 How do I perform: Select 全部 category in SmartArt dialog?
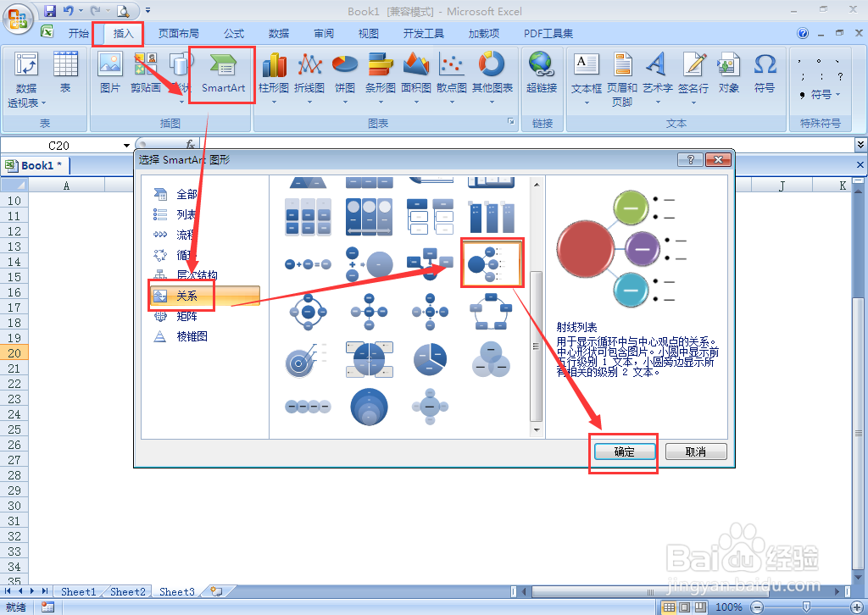pyautogui.click(x=186, y=194)
